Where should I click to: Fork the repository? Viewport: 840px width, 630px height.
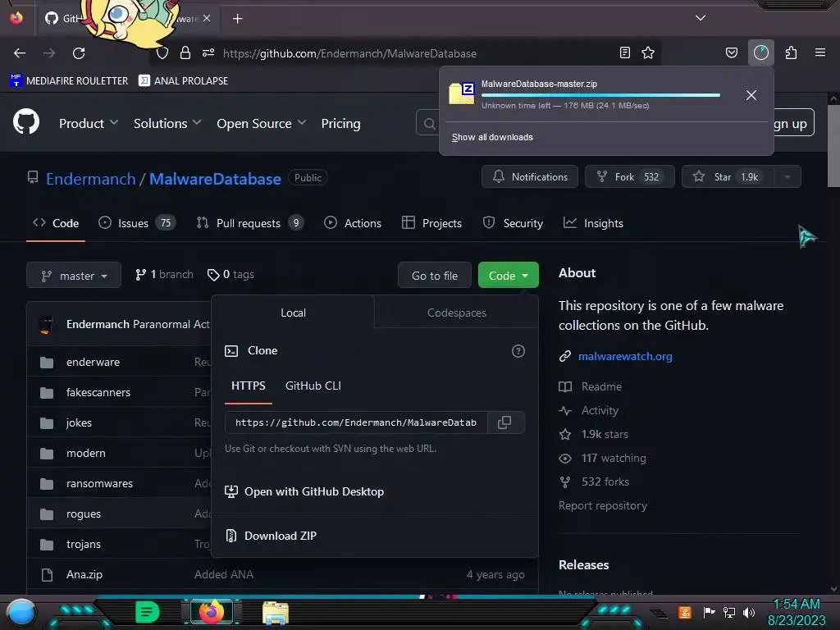(x=629, y=177)
